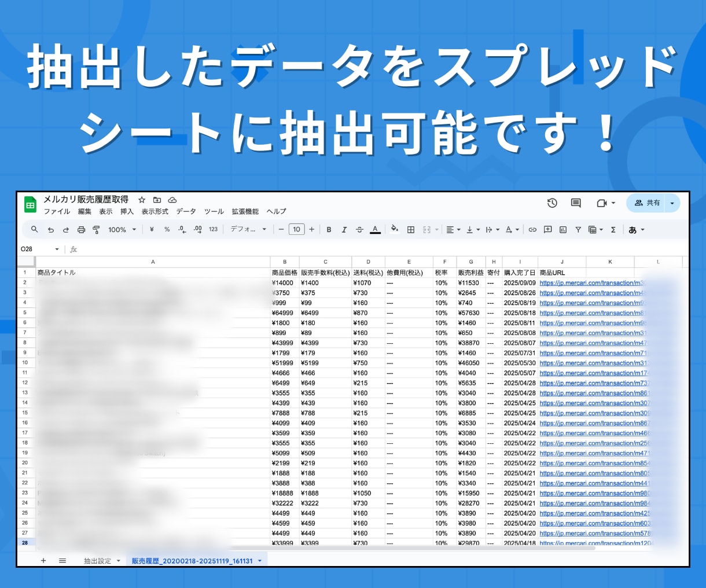Open the 123 number formats menu
Screen dimensions: 706x588
[x=214, y=230]
